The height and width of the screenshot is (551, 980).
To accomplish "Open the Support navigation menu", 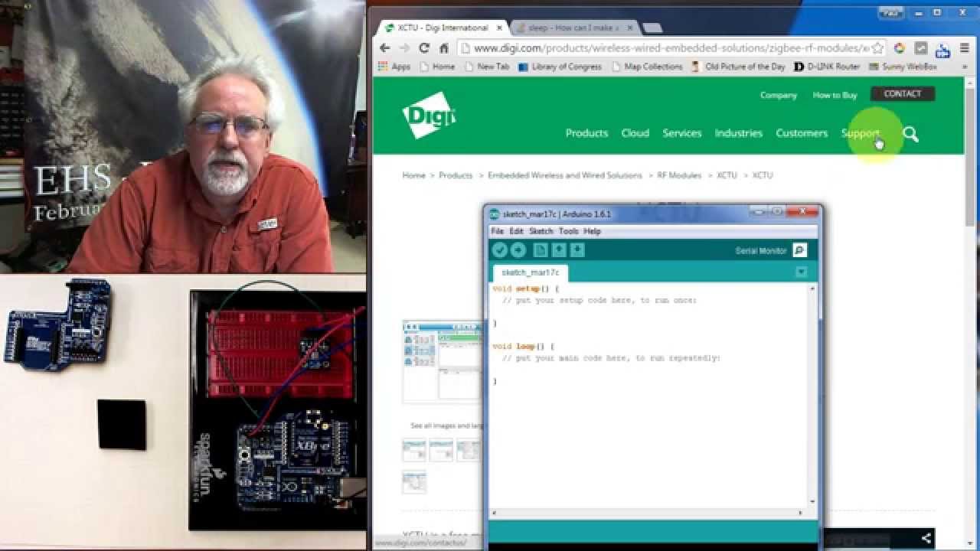I will (860, 133).
